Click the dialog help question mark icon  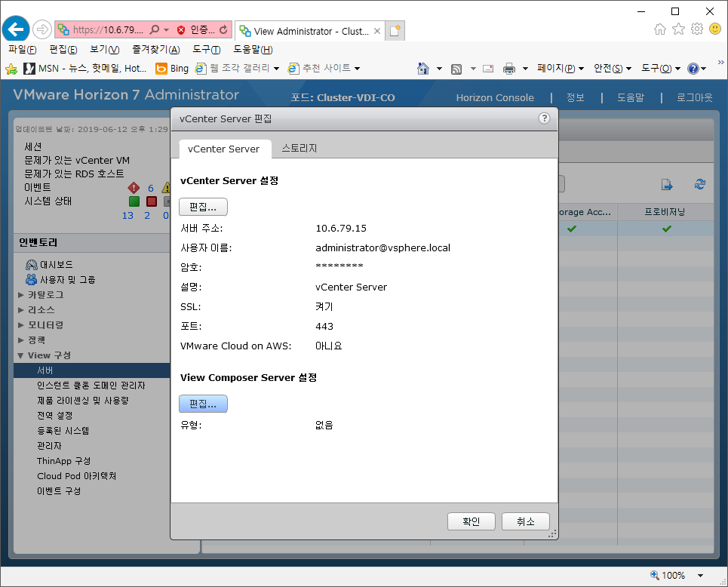click(x=544, y=118)
